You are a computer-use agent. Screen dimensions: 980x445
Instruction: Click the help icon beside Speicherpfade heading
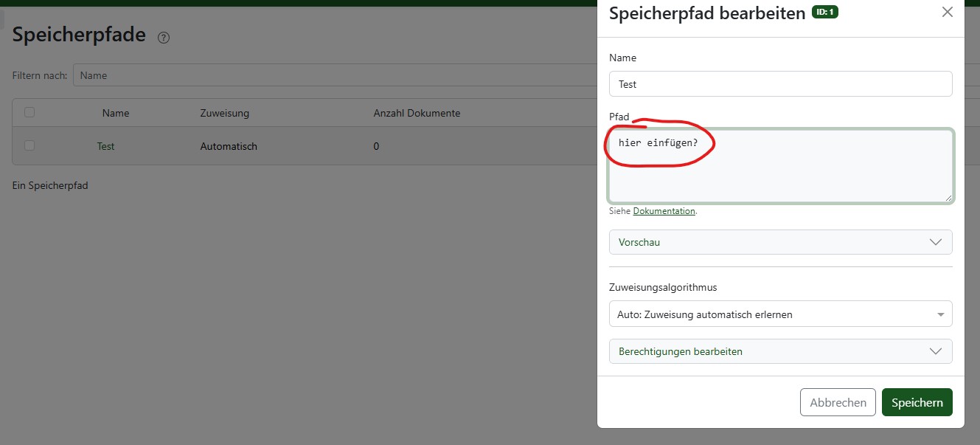coord(164,38)
